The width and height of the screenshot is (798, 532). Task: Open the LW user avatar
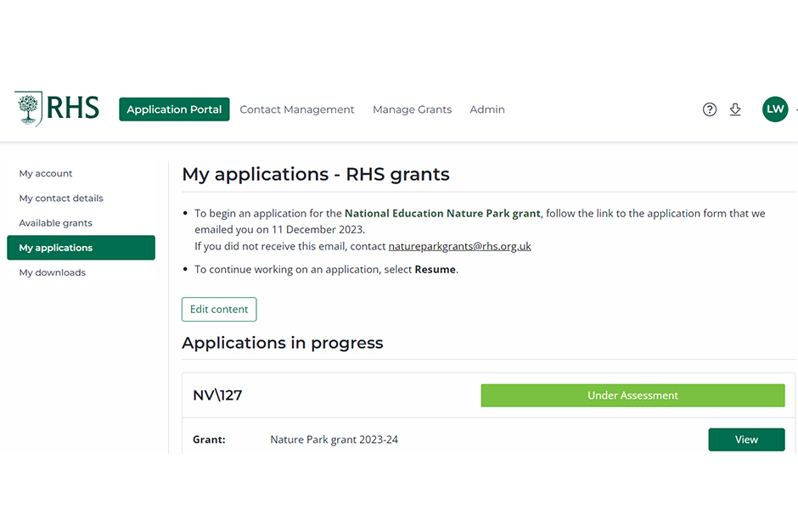[774, 109]
